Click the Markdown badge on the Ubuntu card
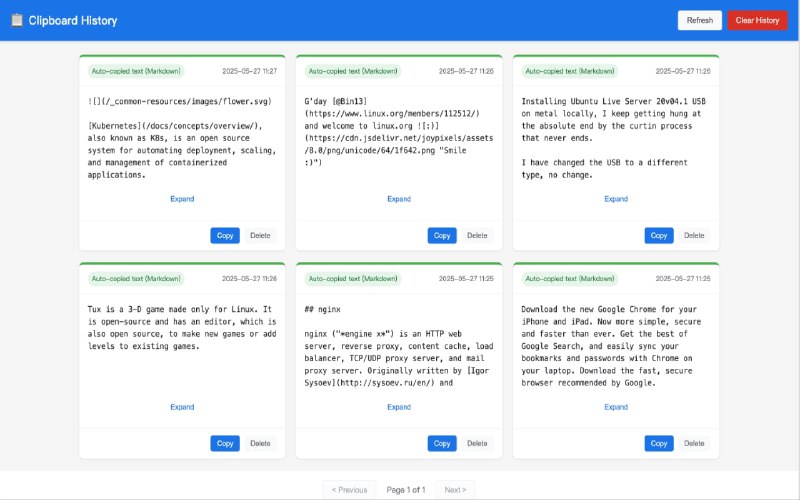This screenshot has width=800, height=500. [569, 71]
